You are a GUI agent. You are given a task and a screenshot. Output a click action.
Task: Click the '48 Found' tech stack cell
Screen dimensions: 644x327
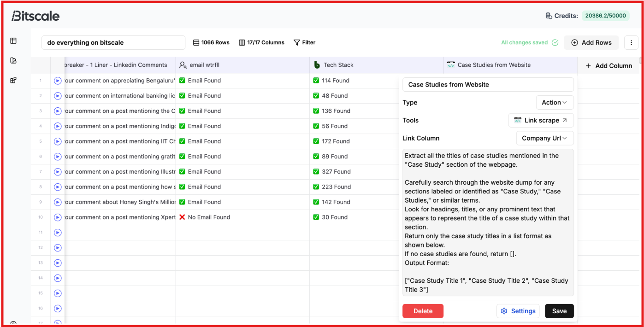(x=354, y=96)
